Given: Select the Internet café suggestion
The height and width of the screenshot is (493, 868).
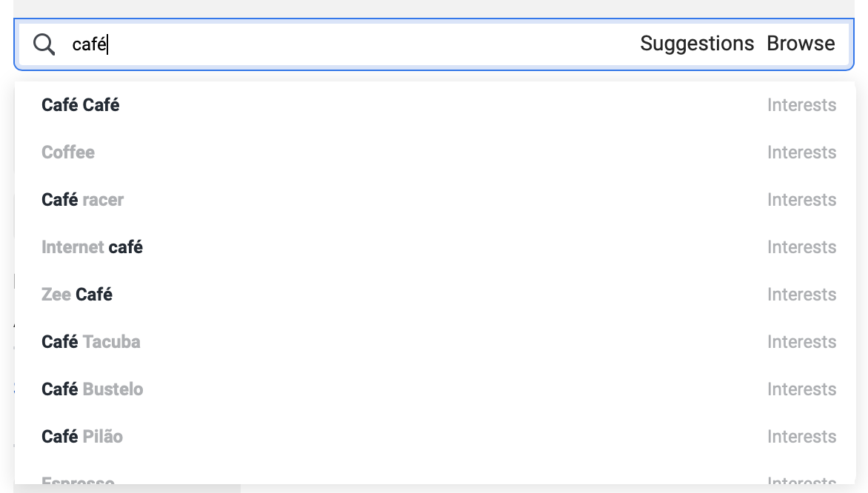Looking at the screenshot, I should [x=92, y=247].
